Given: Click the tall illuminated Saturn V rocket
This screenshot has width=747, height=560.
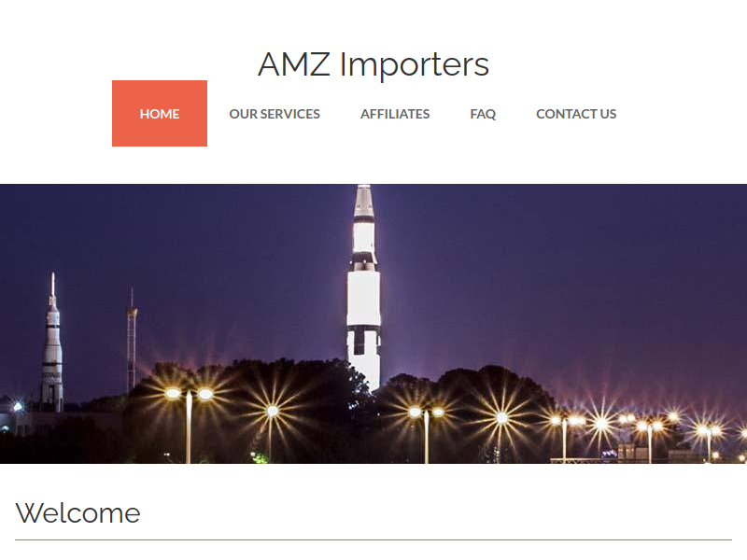Looking at the screenshot, I should [x=363, y=286].
